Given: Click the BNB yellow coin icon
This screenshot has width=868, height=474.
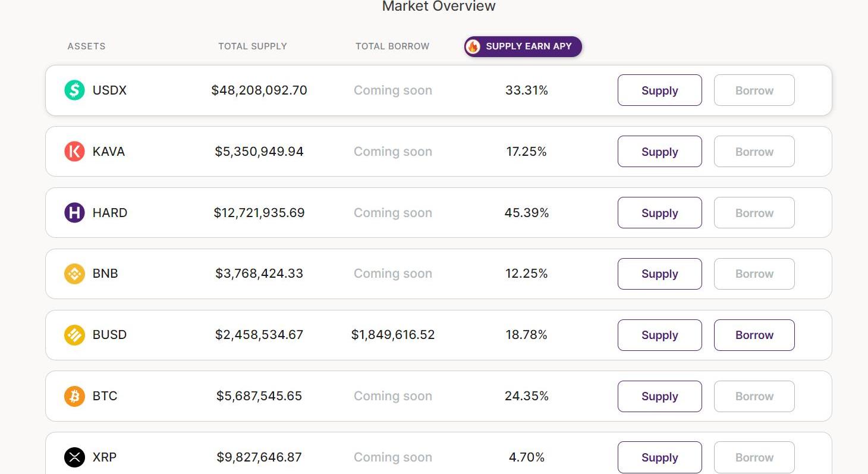Looking at the screenshot, I should pyautogui.click(x=74, y=274).
